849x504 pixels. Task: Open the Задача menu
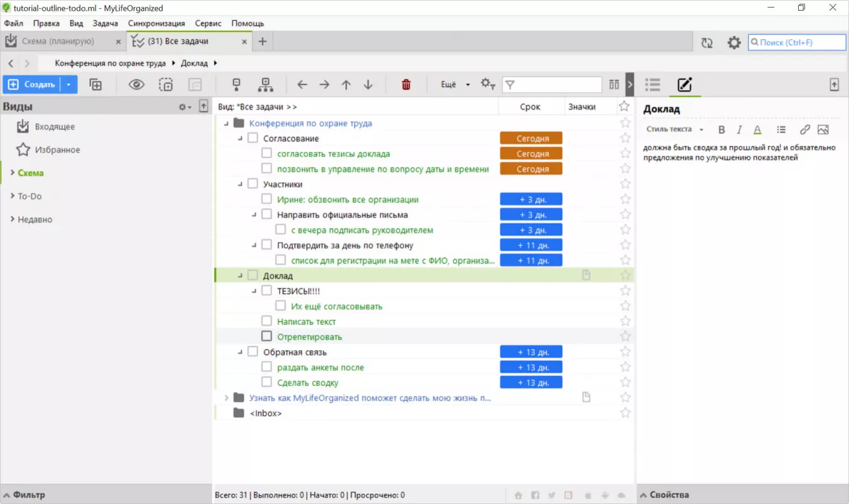pyautogui.click(x=105, y=23)
